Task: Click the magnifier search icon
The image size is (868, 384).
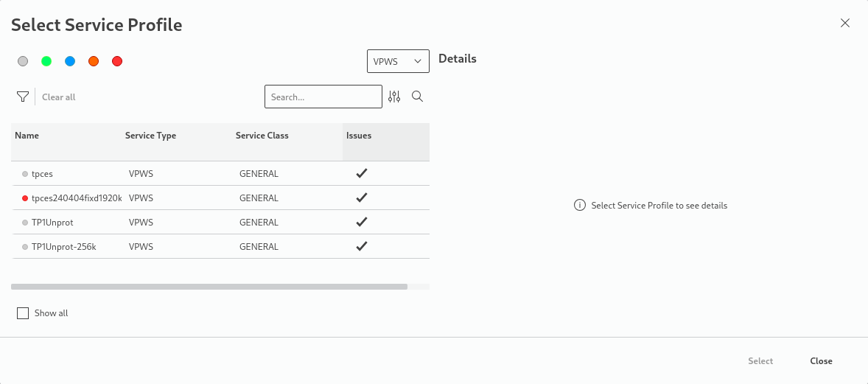Action: [417, 97]
